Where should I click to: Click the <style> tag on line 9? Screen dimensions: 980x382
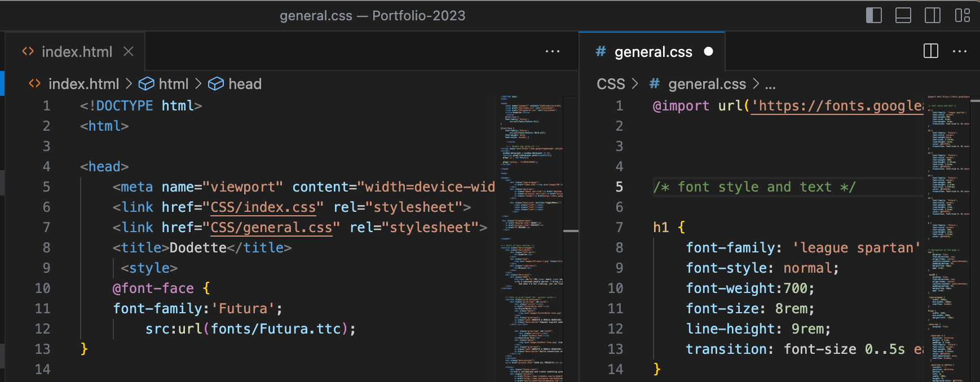point(149,268)
